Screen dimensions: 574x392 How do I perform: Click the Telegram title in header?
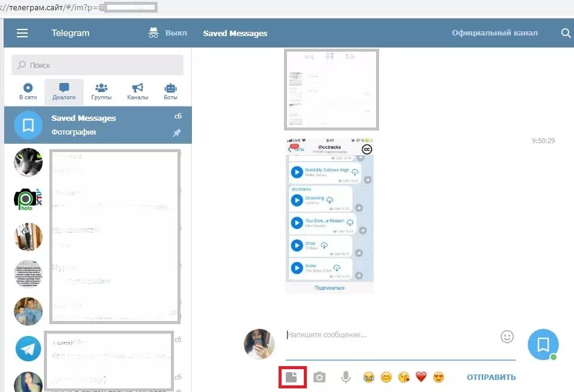pyautogui.click(x=70, y=33)
